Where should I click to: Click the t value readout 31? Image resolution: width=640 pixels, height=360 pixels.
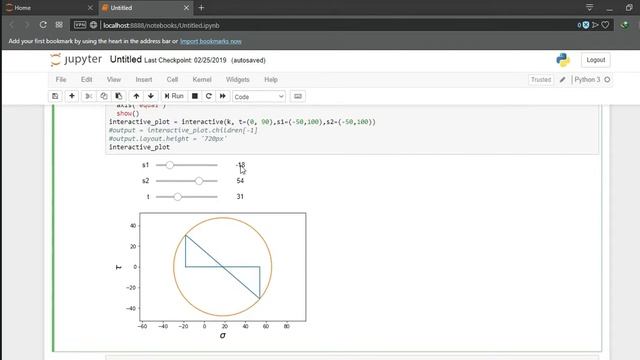(240, 197)
